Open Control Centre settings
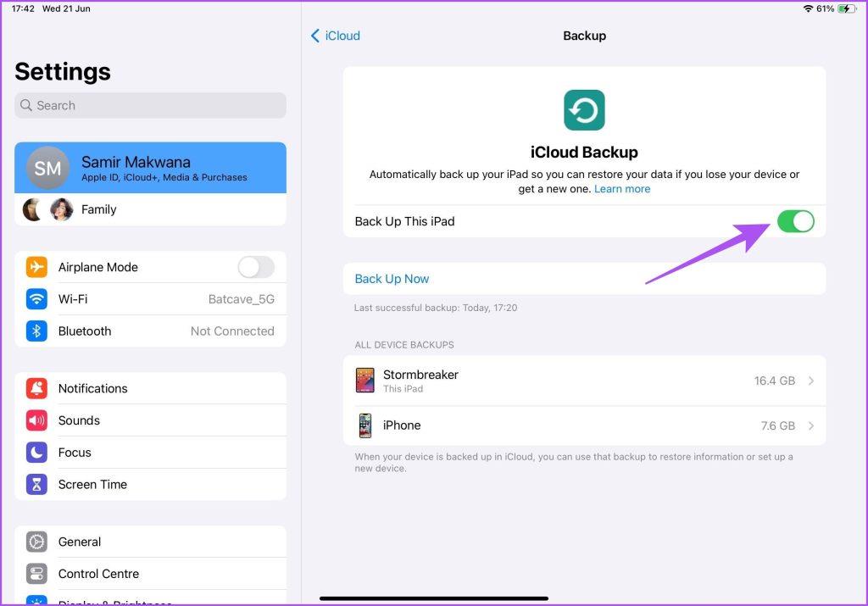The height and width of the screenshot is (606, 868). point(98,574)
